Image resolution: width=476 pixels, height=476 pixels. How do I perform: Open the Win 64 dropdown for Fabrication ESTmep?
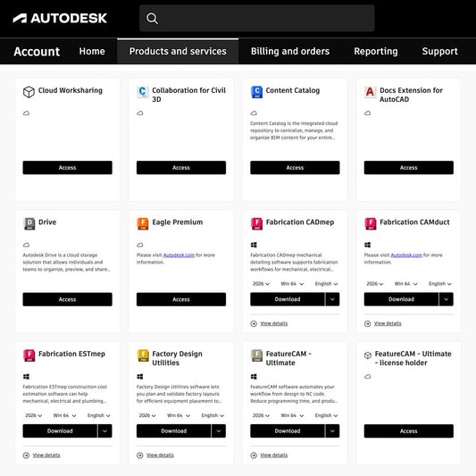click(64, 415)
